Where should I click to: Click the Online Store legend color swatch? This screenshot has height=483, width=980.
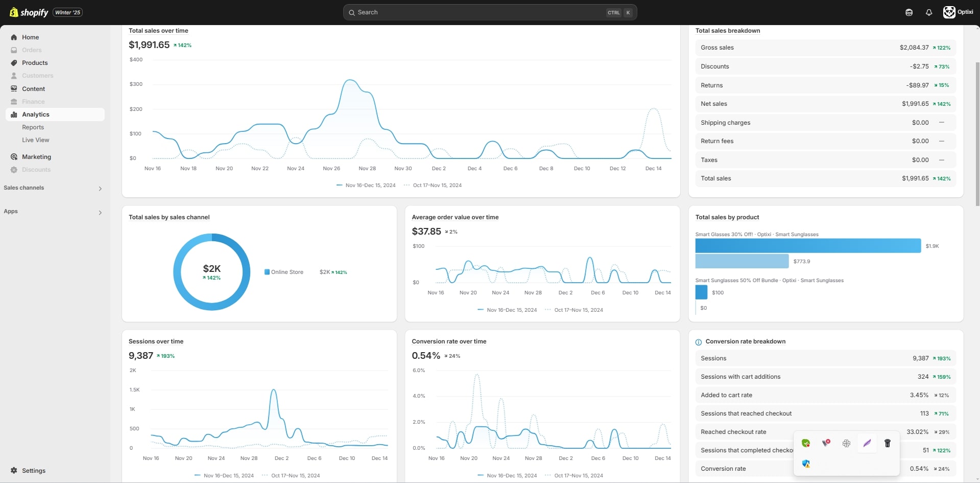[267, 272]
